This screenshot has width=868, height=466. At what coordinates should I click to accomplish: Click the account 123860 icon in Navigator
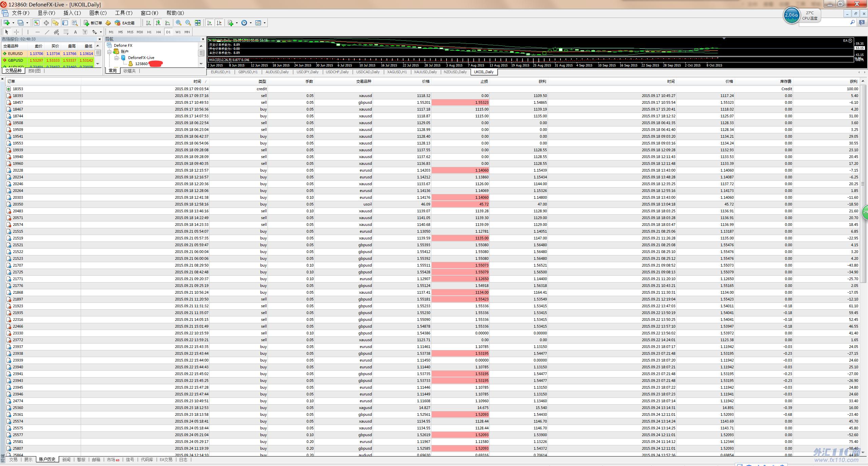[131, 64]
